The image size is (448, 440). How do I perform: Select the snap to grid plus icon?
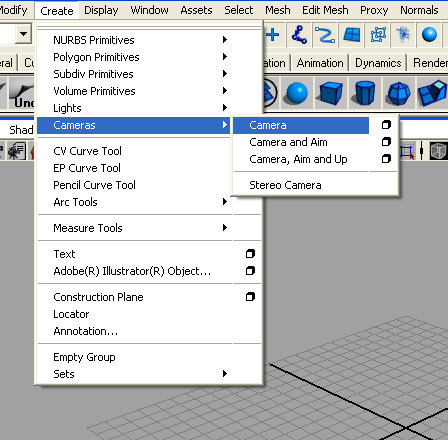(273, 35)
